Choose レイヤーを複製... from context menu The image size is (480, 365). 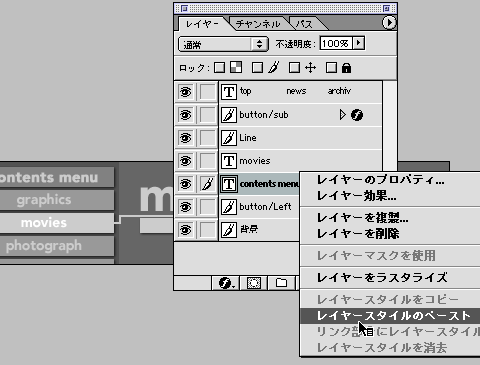pos(390,218)
